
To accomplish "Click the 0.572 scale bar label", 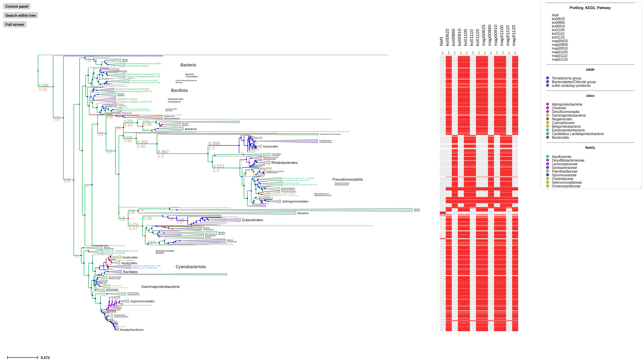I will pyautogui.click(x=45, y=358).
